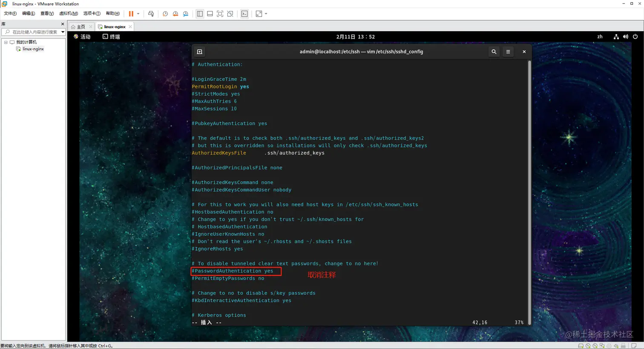Close the library panel
The height and width of the screenshot is (349, 644).
point(63,24)
